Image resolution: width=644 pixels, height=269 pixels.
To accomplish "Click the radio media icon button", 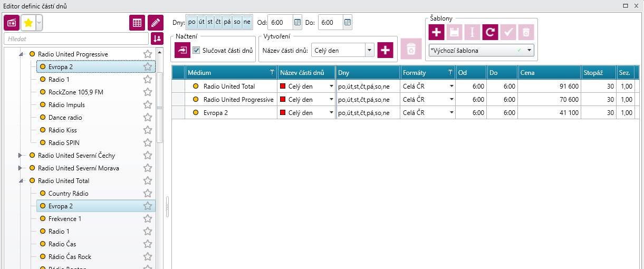I will pyautogui.click(x=12, y=23).
